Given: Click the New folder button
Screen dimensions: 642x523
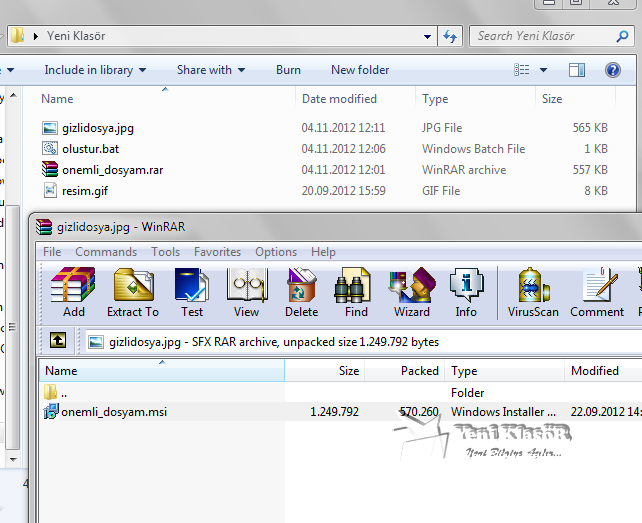Looking at the screenshot, I should tap(360, 70).
